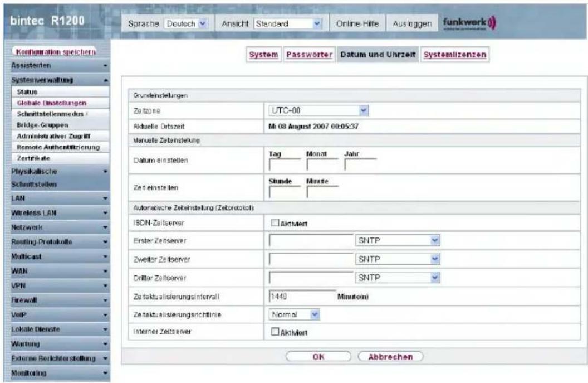Switch to the Systemlizenzen tab
The height and width of the screenshot is (383, 588).
tap(455, 55)
